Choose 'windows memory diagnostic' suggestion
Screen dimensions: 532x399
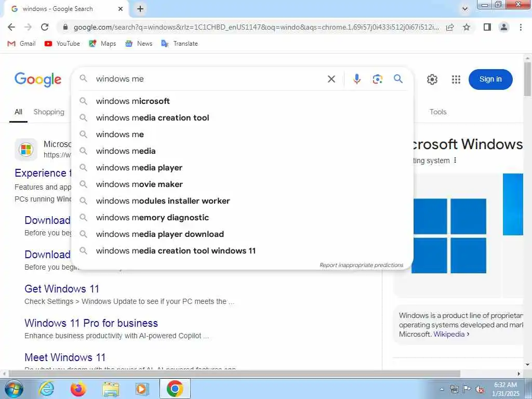(x=243, y=218)
